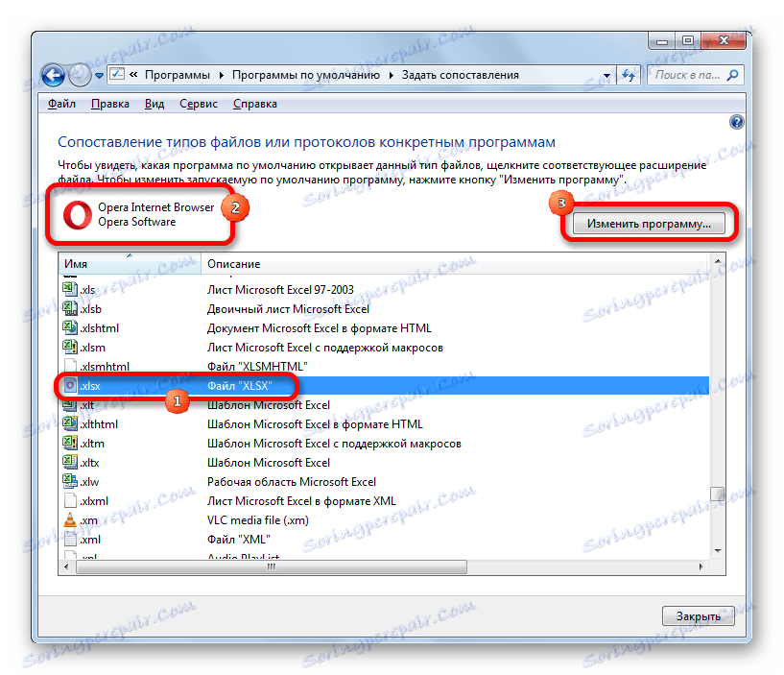784x675 pixels.
Task: Select the .xltx file icon
Action: [x=69, y=463]
